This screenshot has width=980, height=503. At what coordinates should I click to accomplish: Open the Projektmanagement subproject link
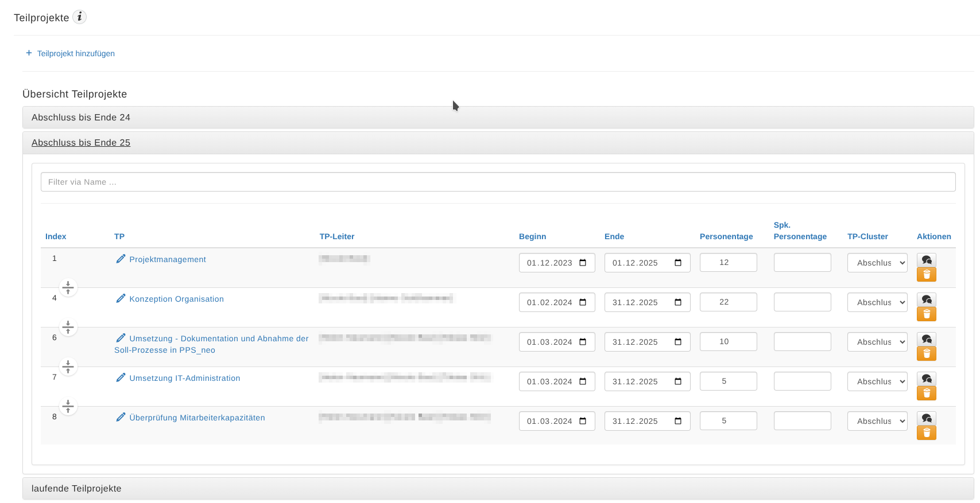pos(167,259)
